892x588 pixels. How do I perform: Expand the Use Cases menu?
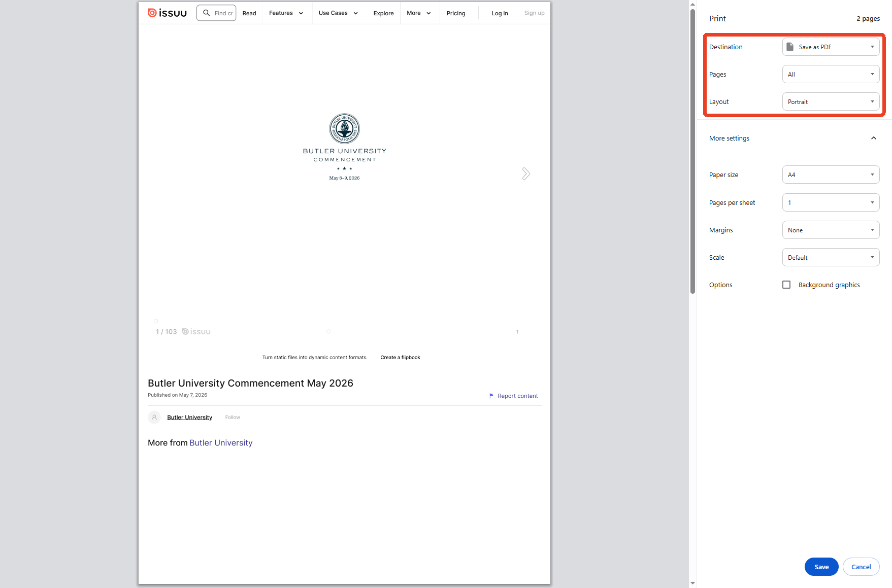338,13
